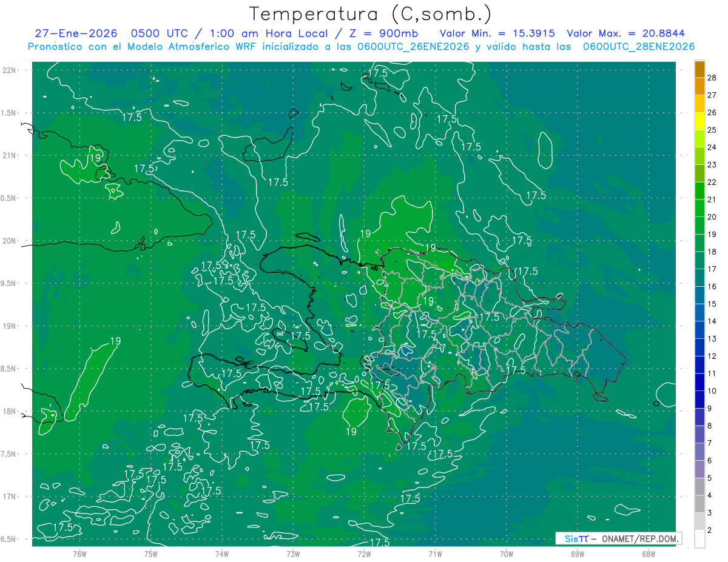Click the '8' label on the color scale
This screenshot has height=562, width=728.
click(710, 426)
